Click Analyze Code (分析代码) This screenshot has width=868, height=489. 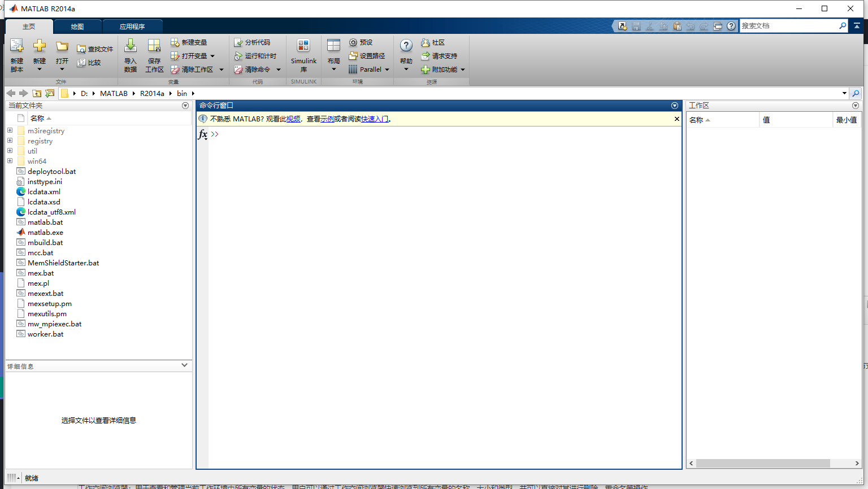click(252, 42)
